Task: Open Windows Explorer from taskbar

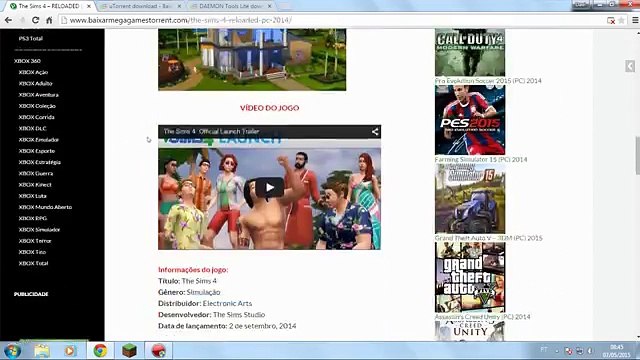Action: tap(42, 351)
